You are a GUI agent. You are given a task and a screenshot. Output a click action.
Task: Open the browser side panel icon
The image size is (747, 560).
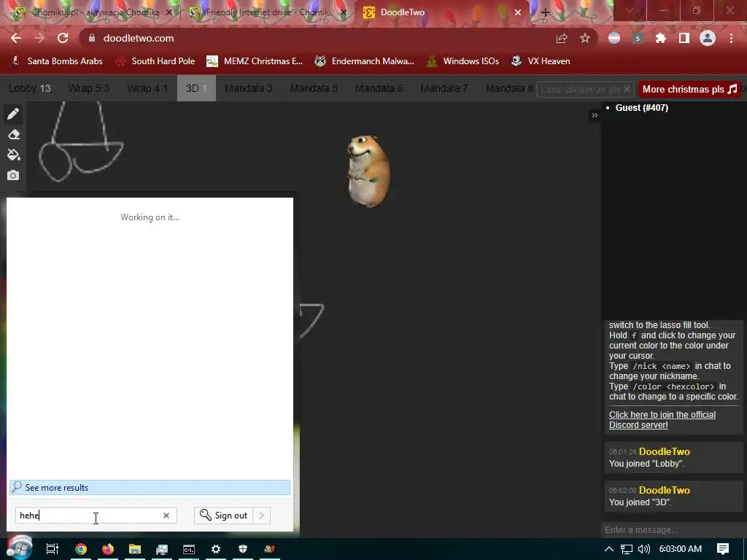[684, 38]
